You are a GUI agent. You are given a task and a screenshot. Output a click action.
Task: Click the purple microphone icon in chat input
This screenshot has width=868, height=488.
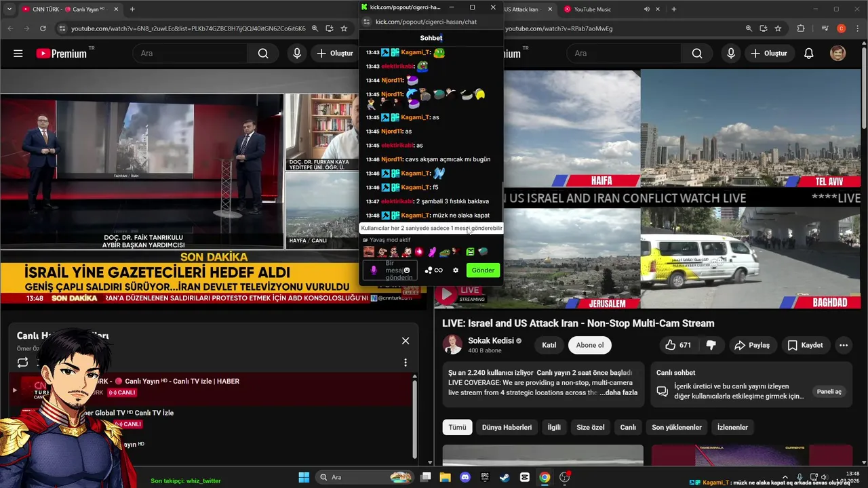coord(372,270)
